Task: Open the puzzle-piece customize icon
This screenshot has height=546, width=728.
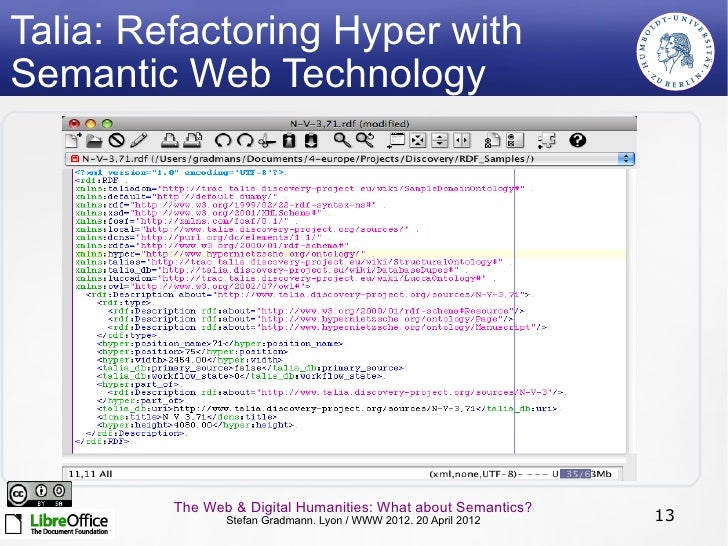Action: pyautogui.click(x=546, y=140)
